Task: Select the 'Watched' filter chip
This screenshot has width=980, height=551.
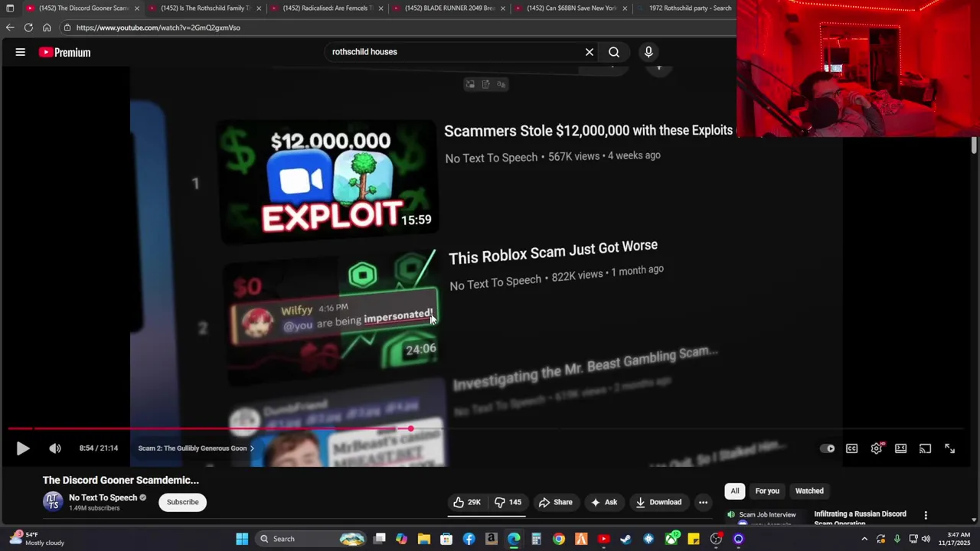Action: point(809,491)
